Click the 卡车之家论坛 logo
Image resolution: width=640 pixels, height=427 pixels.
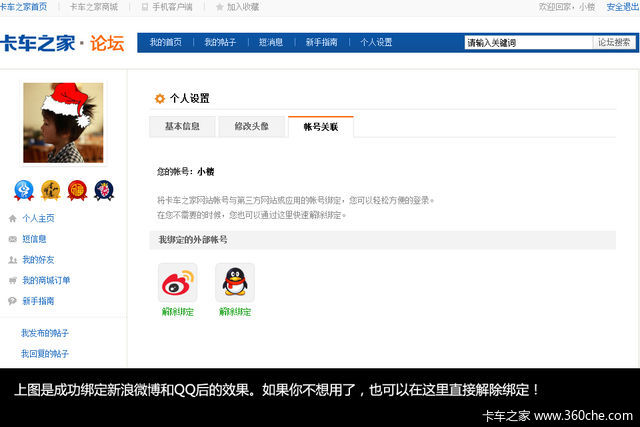(62, 44)
